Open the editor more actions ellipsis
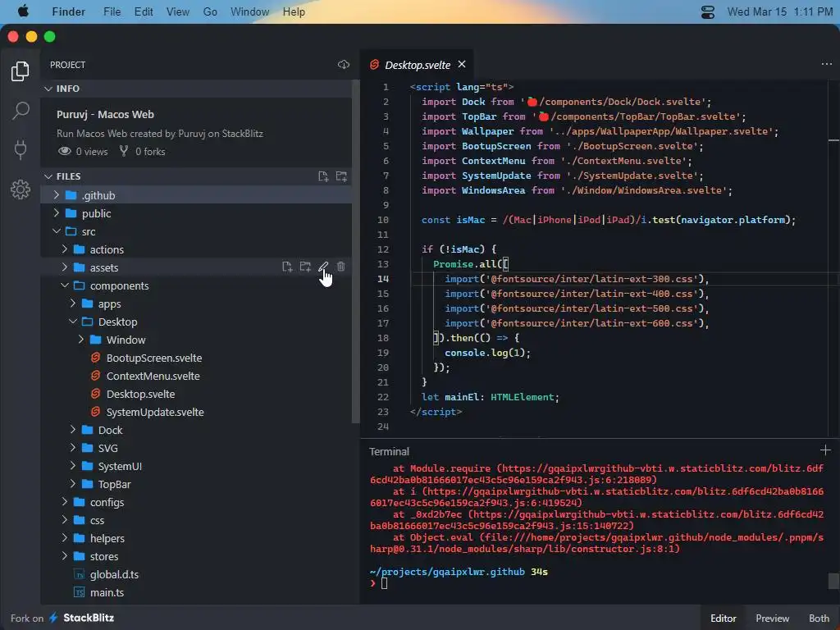Image resolution: width=840 pixels, height=630 pixels. [827, 64]
